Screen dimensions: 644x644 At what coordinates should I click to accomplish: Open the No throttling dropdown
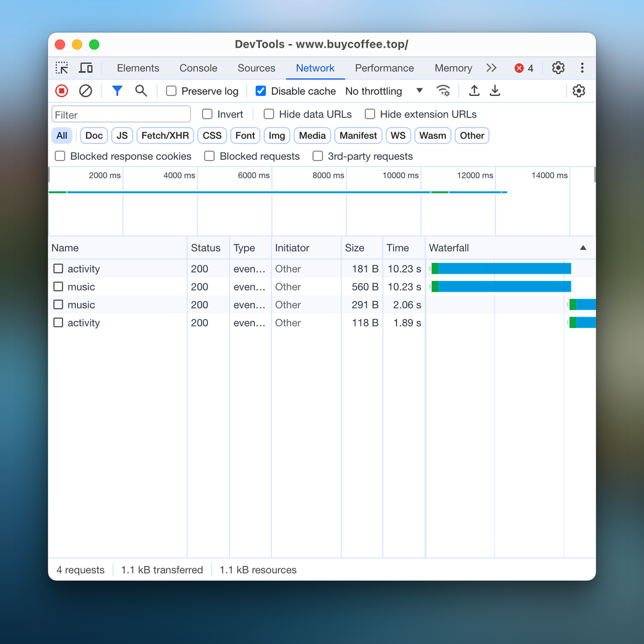(x=384, y=91)
